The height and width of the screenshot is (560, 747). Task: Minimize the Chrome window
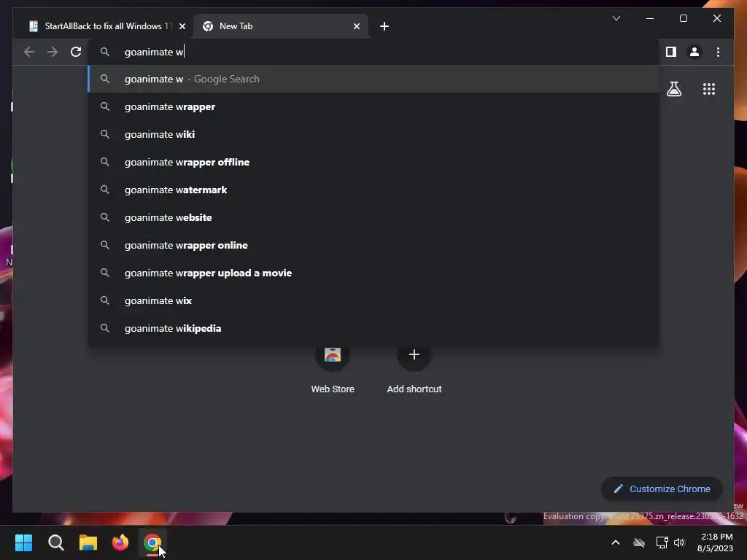coord(650,18)
